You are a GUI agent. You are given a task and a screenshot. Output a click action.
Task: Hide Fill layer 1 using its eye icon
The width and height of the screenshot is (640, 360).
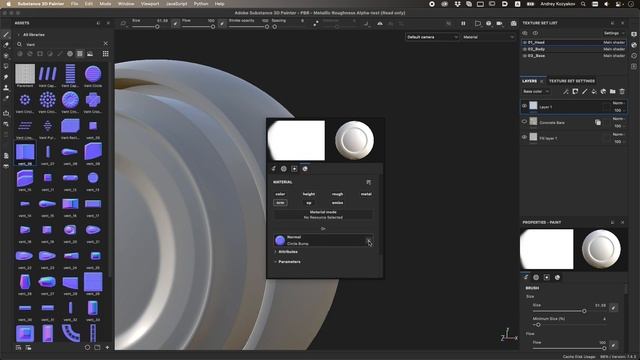(x=524, y=137)
